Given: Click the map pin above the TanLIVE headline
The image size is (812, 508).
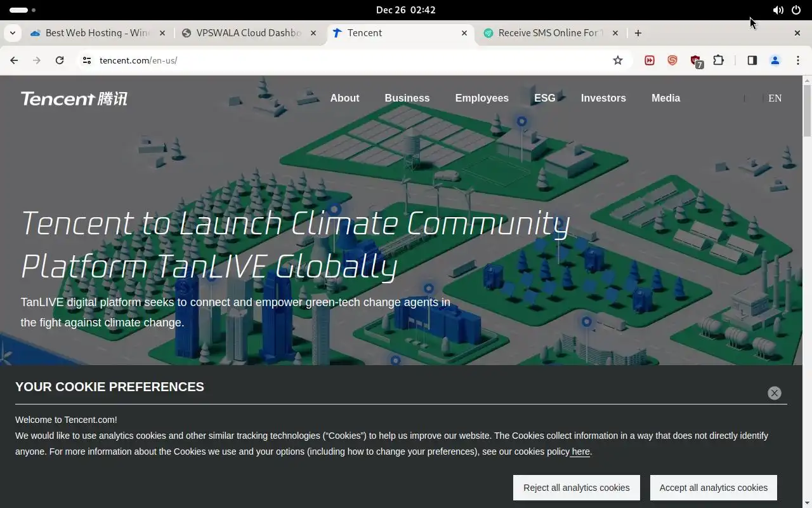Looking at the screenshot, I should (521, 121).
